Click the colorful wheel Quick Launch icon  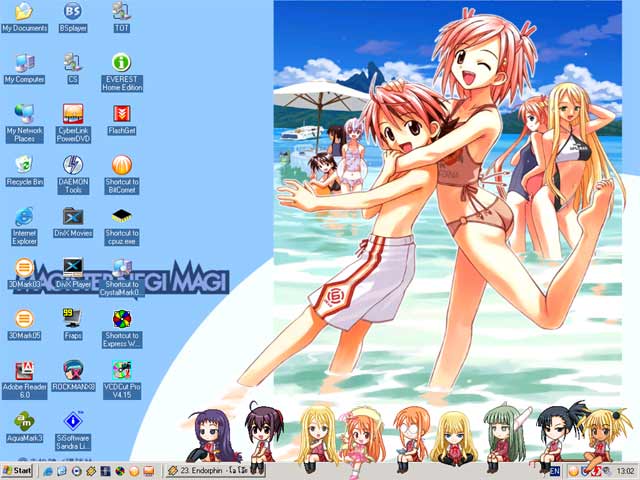[x=120, y=471]
